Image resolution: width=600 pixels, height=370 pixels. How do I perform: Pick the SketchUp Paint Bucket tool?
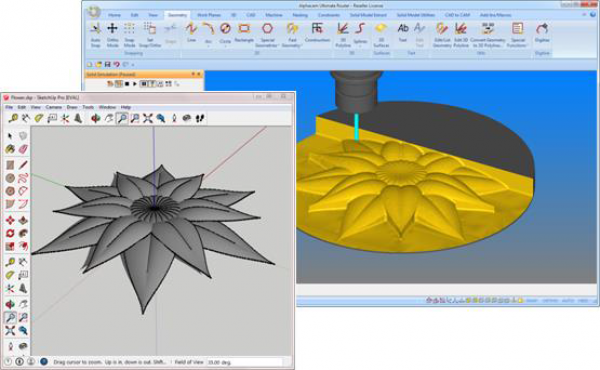coord(10,149)
